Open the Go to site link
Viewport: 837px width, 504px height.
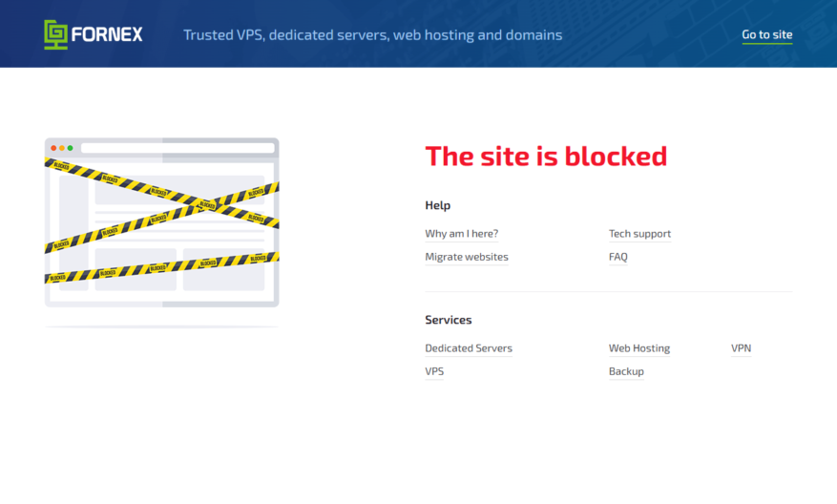pos(767,34)
